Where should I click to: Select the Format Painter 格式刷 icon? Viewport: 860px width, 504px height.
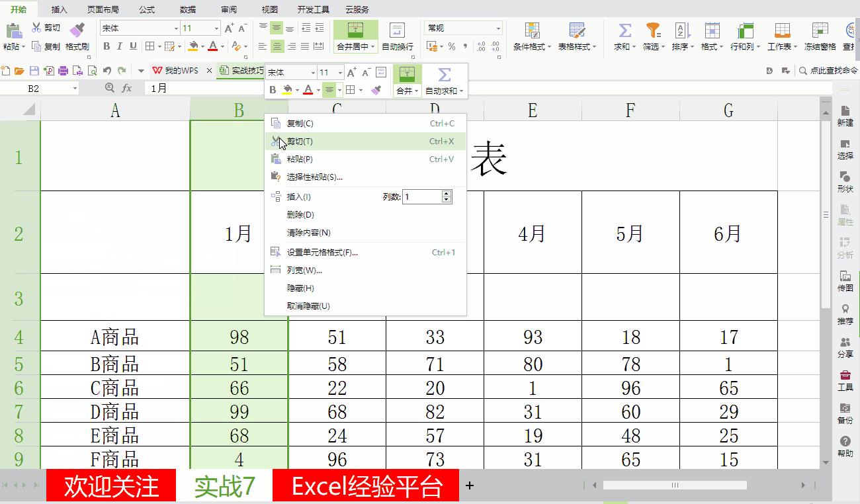click(76, 29)
